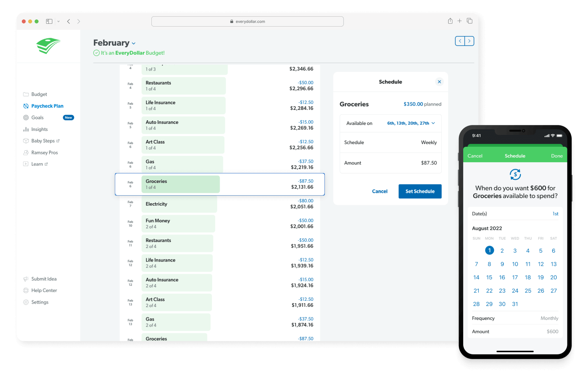
Task: Click the $2,346.66 balance at top
Action: [x=301, y=69]
